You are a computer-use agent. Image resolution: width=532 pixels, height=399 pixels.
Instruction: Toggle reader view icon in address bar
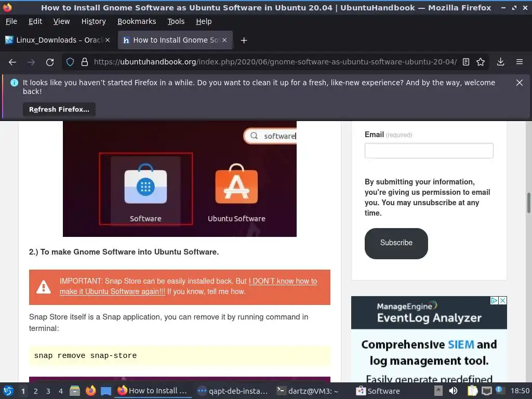(466, 62)
